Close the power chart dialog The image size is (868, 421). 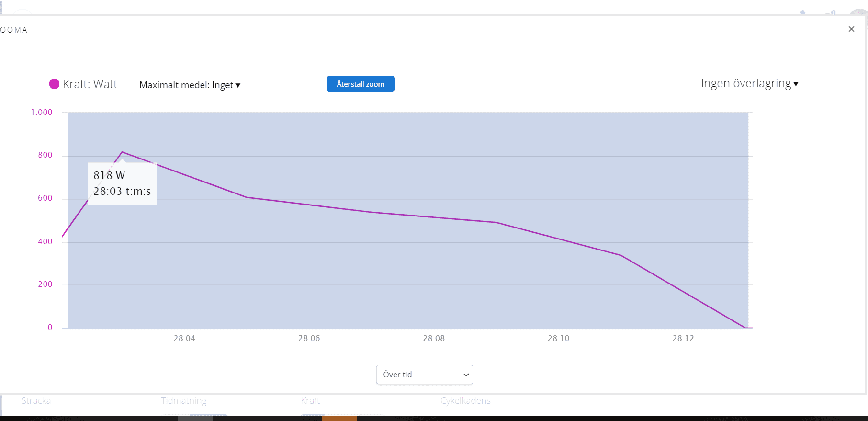point(851,29)
